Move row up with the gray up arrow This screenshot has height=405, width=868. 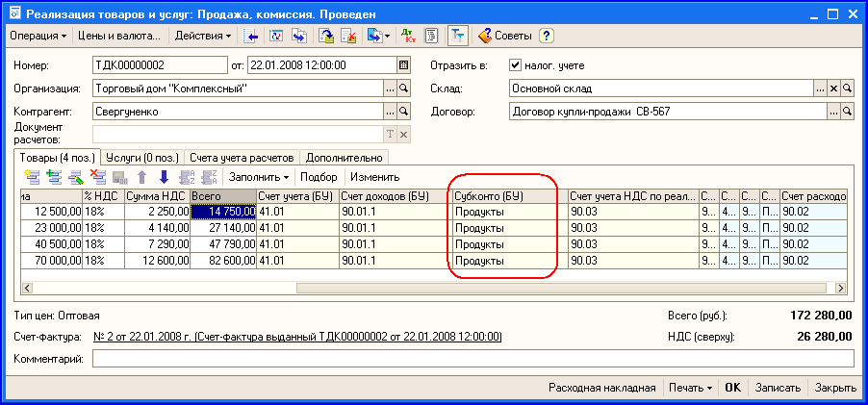click(x=141, y=177)
